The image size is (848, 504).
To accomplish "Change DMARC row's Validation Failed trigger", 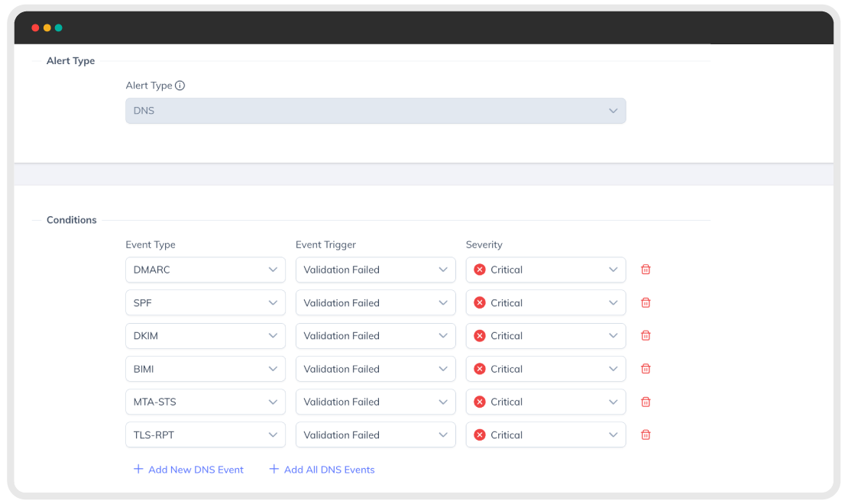I will point(376,270).
